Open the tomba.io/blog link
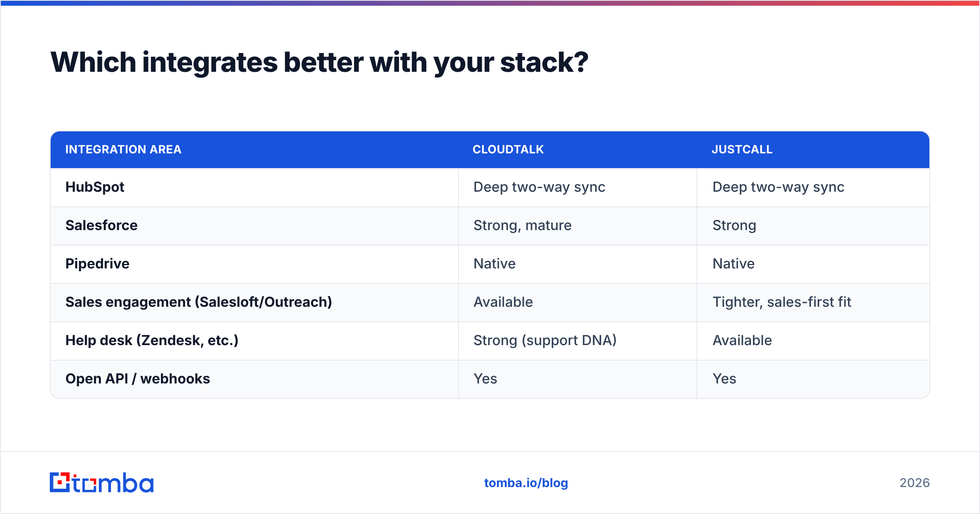This screenshot has width=980, height=514. [x=526, y=483]
